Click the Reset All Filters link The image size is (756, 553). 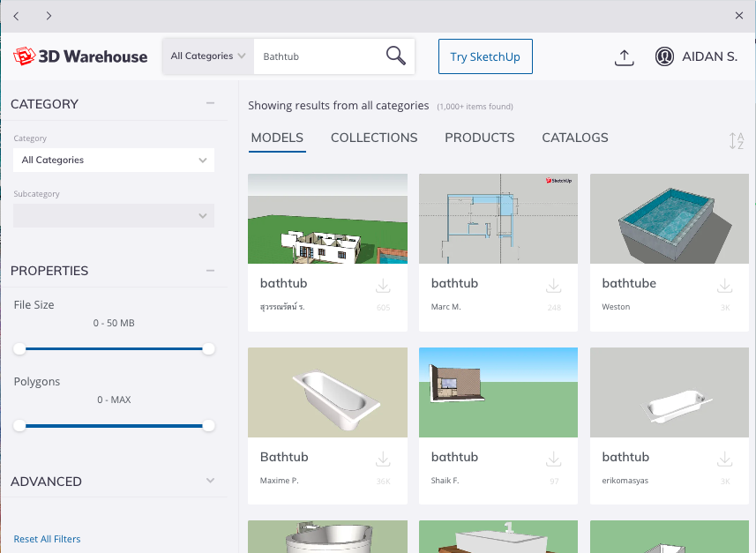coord(47,538)
